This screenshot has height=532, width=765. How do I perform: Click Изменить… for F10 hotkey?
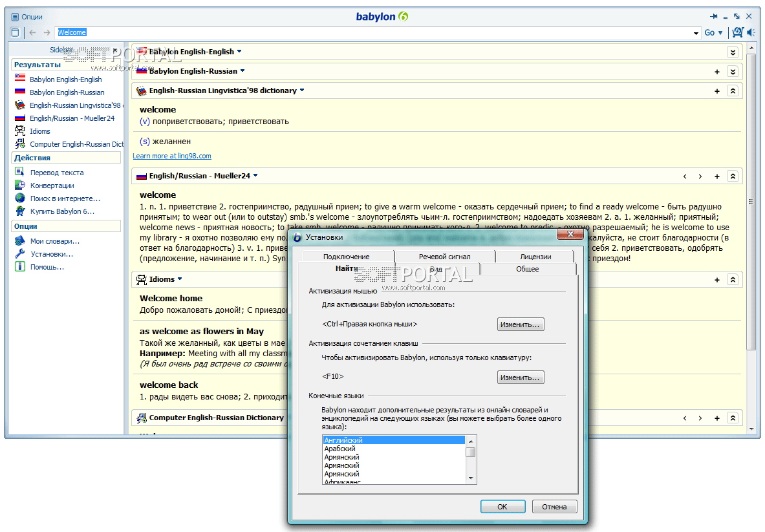(x=521, y=378)
